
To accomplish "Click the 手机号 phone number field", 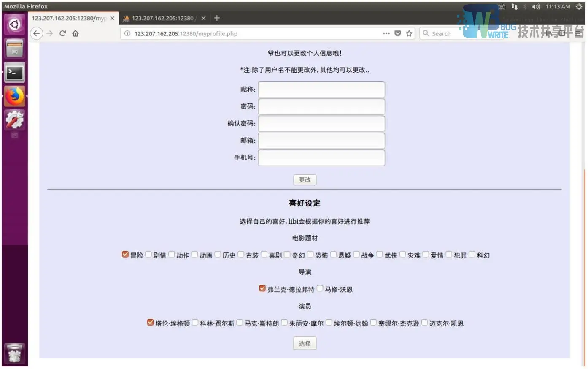I will coord(321,157).
